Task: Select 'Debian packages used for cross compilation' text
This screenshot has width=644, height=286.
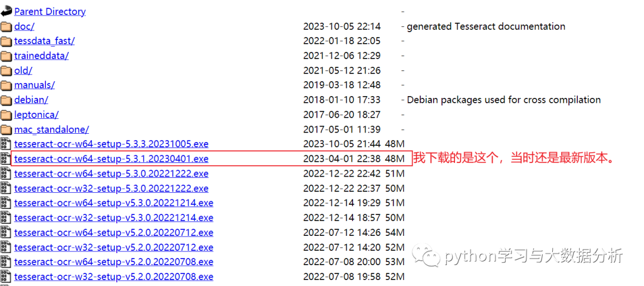Action: pos(503,100)
